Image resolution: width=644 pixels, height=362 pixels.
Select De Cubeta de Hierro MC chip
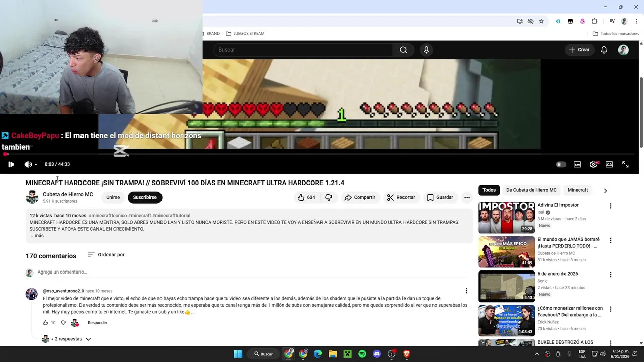click(x=531, y=190)
